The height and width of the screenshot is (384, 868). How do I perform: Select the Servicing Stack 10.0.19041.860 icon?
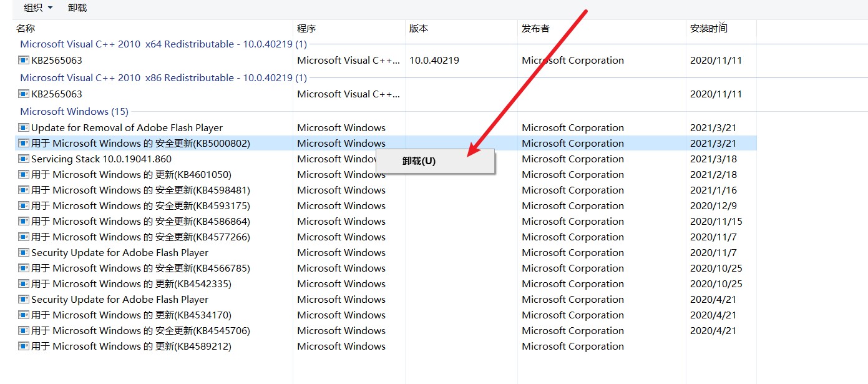point(24,159)
